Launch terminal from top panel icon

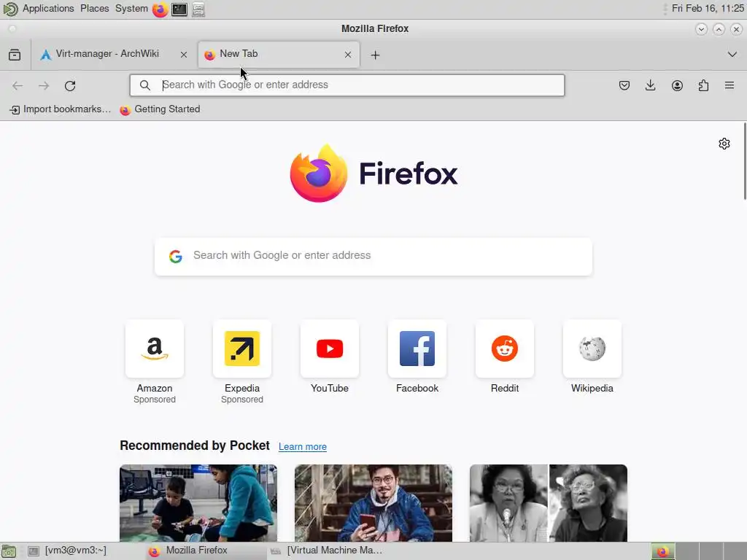[x=179, y=9]
